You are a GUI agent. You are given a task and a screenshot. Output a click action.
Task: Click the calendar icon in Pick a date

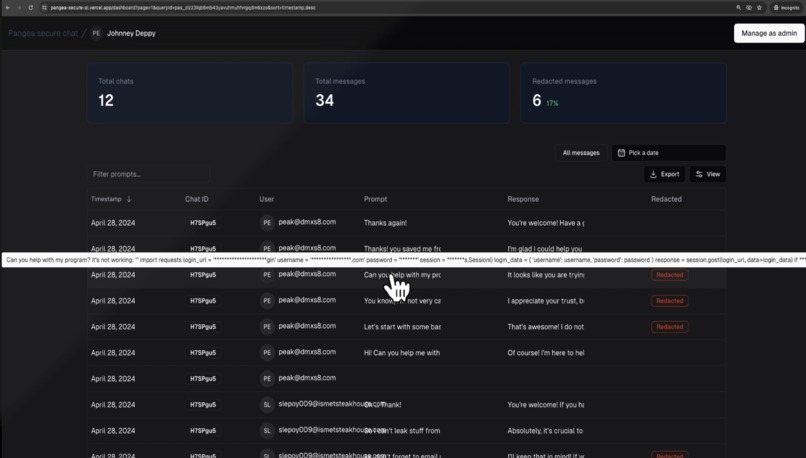point(621,153)
